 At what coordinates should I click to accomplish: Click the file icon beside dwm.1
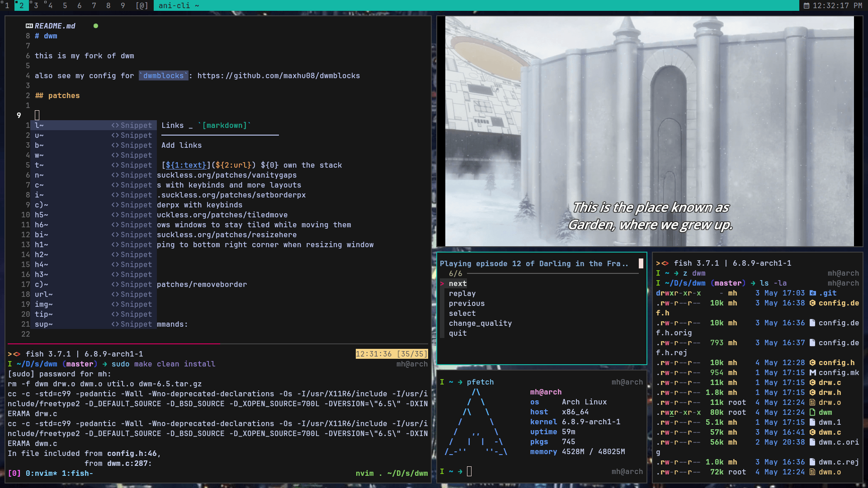[813, 422]
